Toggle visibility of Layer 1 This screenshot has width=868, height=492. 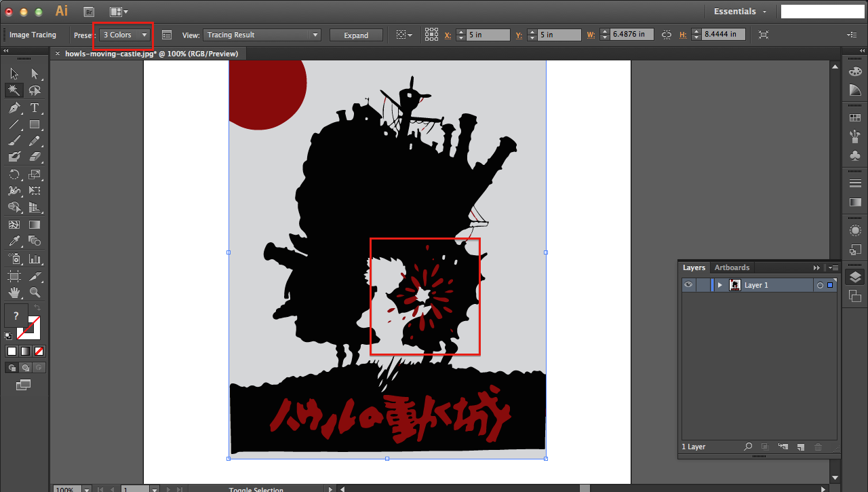[688, 285]
